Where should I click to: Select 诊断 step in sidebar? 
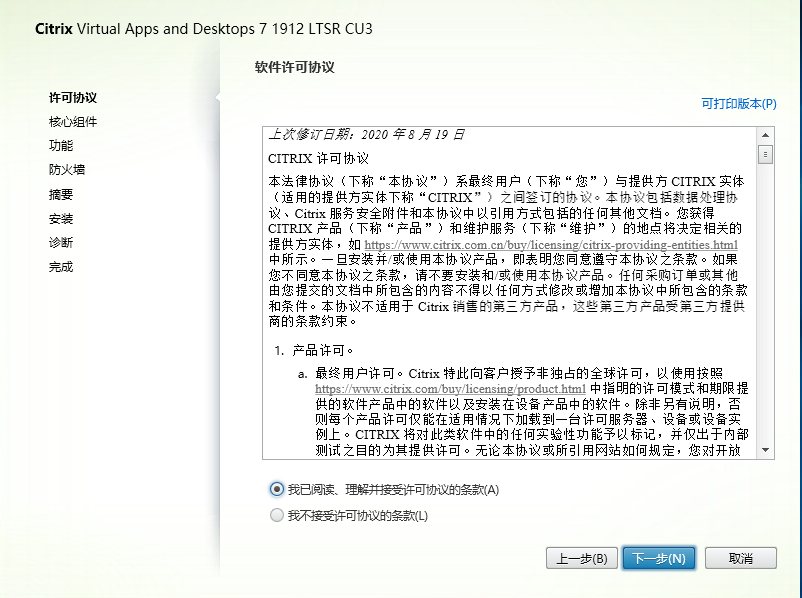coord(61,243)
